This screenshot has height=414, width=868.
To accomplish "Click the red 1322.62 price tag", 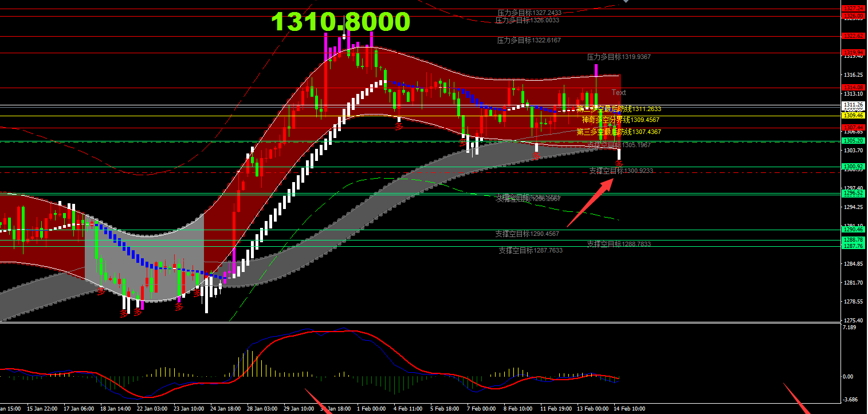I will pyautogui.click(x=853, y=36).
